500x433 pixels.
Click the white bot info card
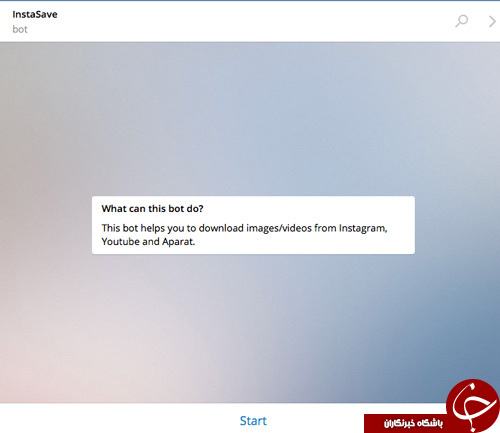[x=253, y=225]
